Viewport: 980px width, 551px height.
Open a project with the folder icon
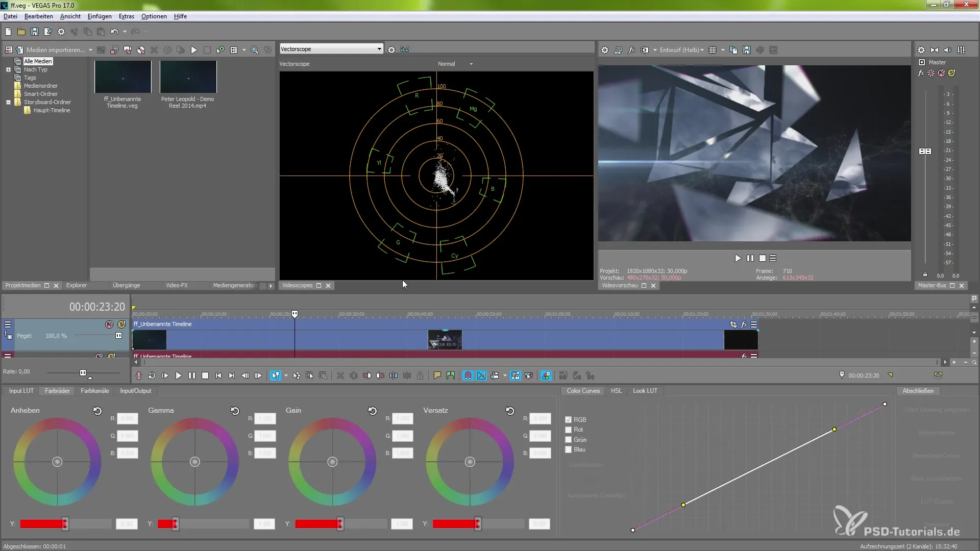(21, 32)
